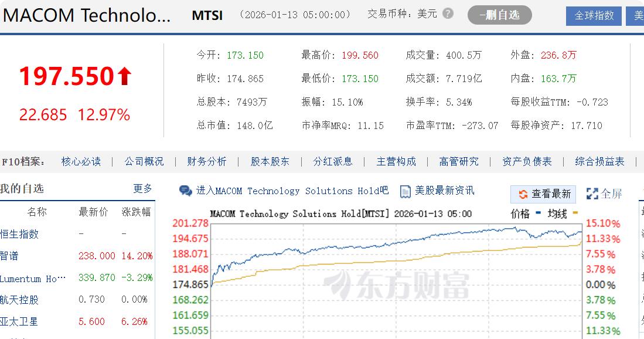The image size is (644, 339).
Task: Open the 美股最新资讯 link
Action: click(x=444, y=191)
